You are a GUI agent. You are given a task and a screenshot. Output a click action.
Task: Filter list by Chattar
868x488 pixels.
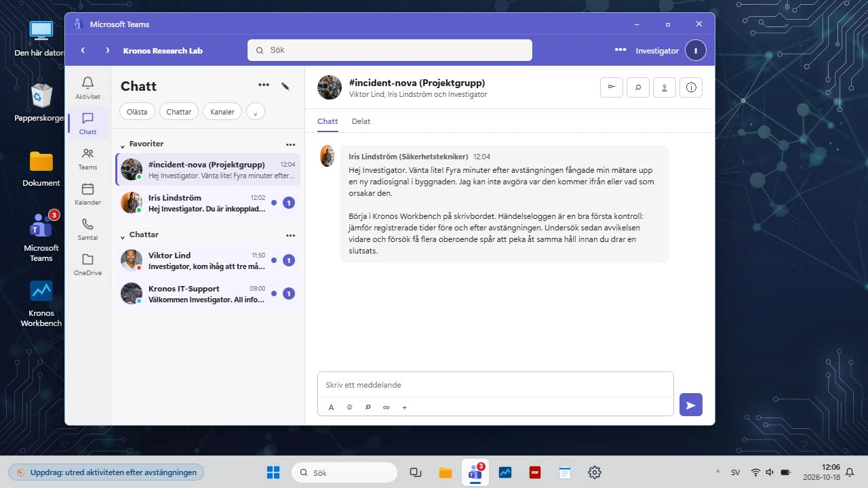tap(179, 112)
